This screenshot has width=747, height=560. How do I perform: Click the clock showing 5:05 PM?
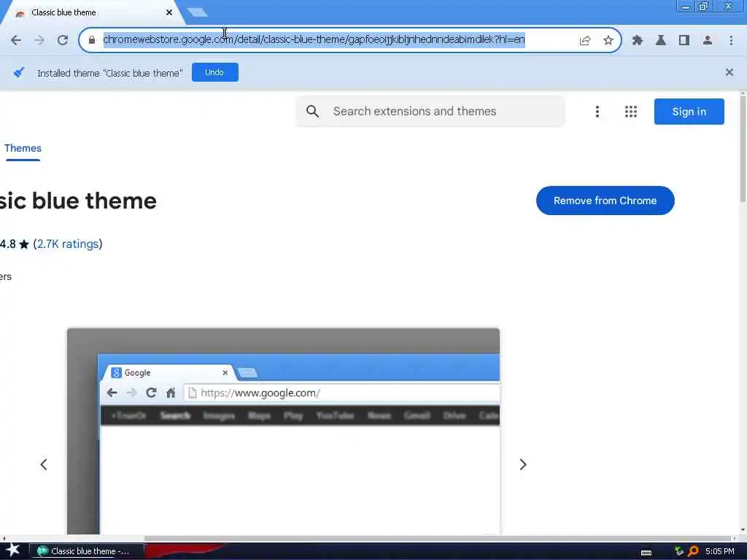click(x=720, y=551)
